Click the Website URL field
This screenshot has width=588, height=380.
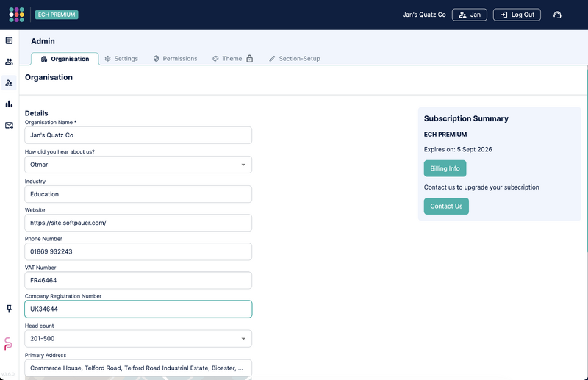(138, 223)
